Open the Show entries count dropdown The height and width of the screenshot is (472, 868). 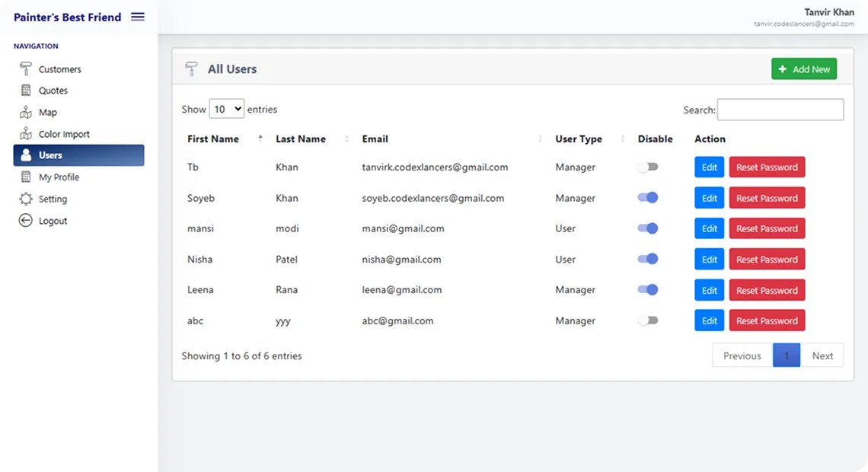pos(226,109)
